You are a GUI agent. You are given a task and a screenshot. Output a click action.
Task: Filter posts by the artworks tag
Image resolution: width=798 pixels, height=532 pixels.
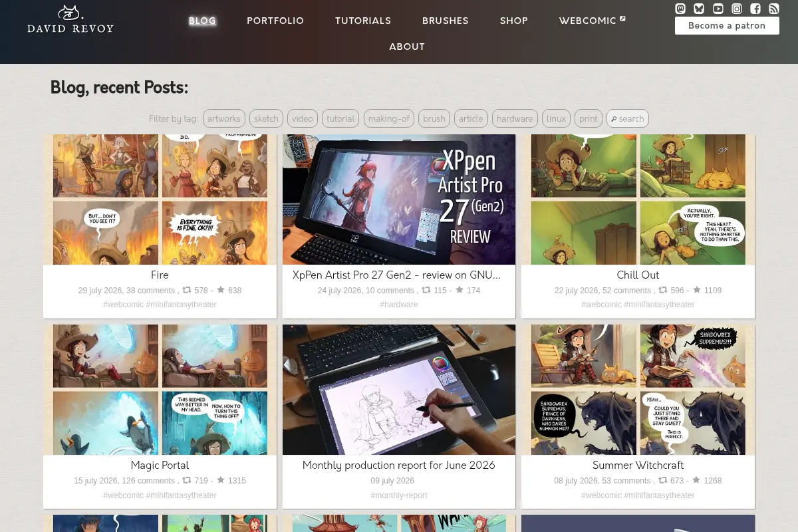pyautogui.click(x=224, y=118)
